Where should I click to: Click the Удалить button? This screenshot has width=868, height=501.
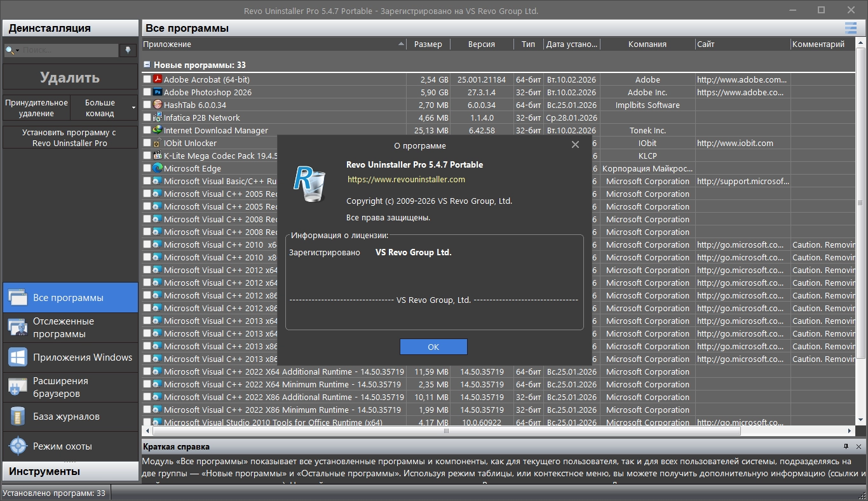[70, 77]
